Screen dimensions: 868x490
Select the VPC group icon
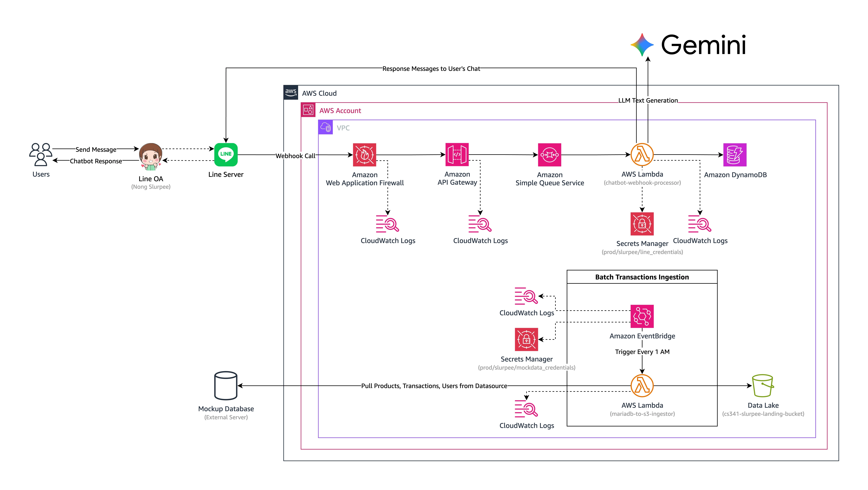coord(325,127)
